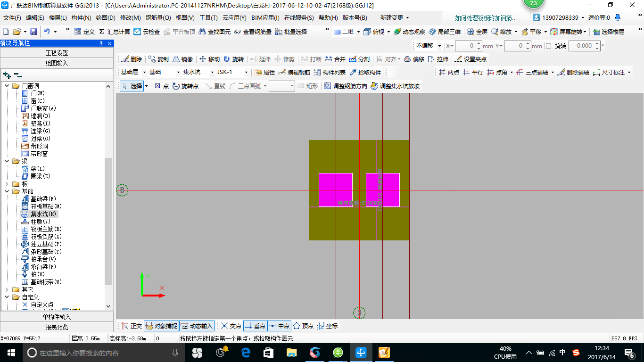644x362 pixels.
Task: Open 编辑钢筋 edit rebar tool
Action: pos(295,72)
